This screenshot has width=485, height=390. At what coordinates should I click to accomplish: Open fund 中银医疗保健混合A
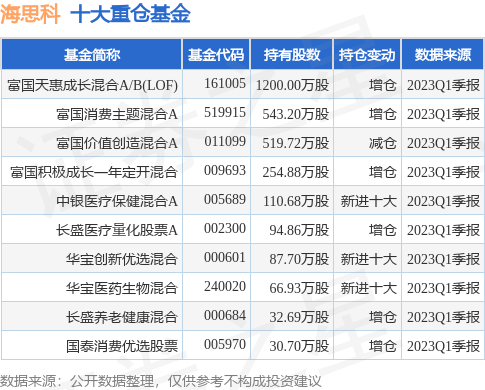pyautogui.click(x=117, y=201)
